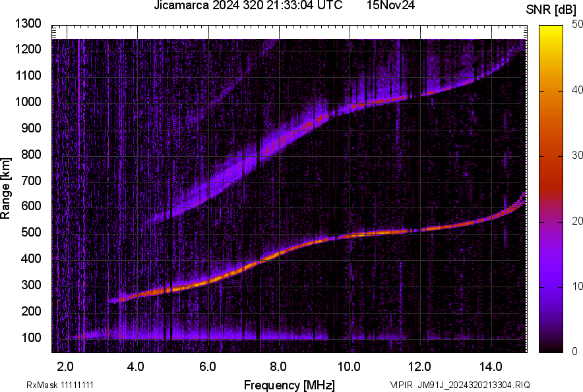The height and width of the screenshot is (392, 583).
Task: Click the range tick label '1000'
Action: point(28,101)
